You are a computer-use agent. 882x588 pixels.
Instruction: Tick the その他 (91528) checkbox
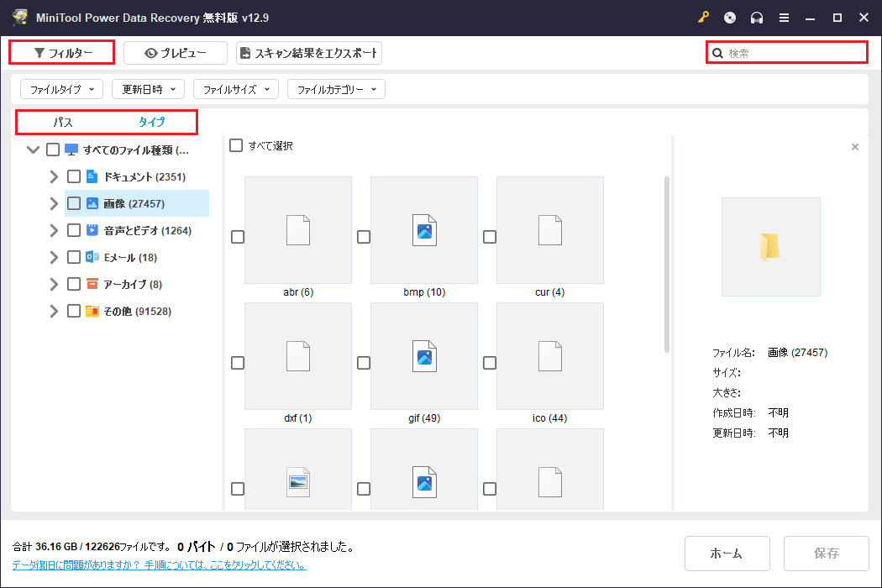coord(74,311)
